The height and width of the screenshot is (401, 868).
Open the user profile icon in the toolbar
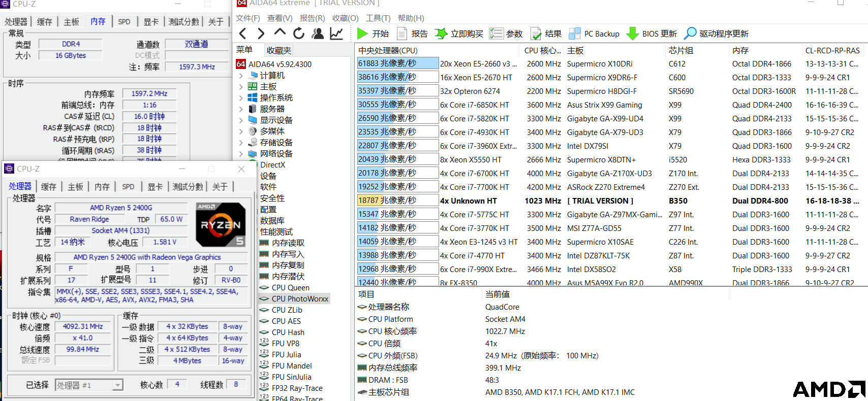(x=318, y=34)
